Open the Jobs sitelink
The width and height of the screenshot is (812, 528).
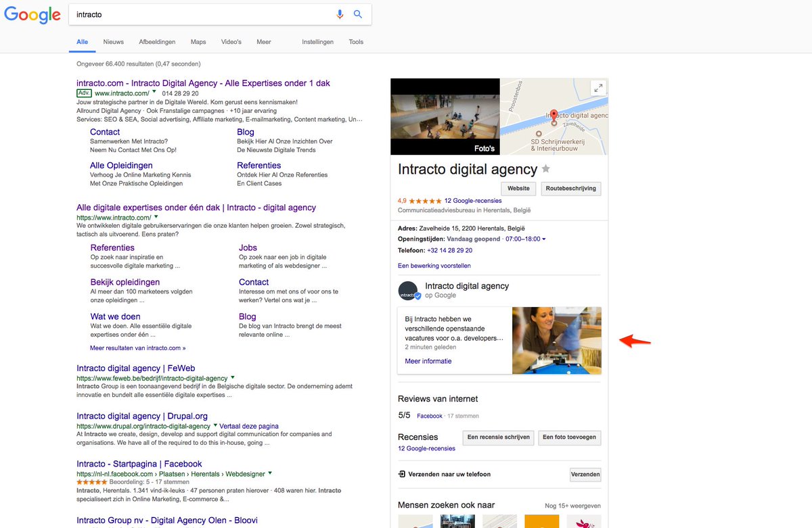248,247
